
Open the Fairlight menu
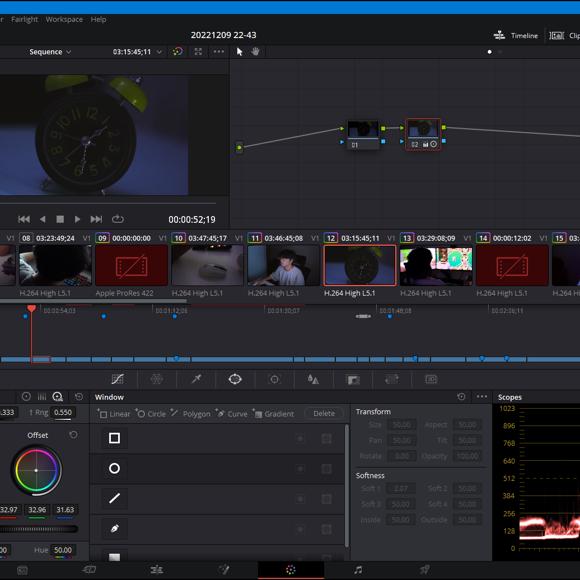(24, 19)
